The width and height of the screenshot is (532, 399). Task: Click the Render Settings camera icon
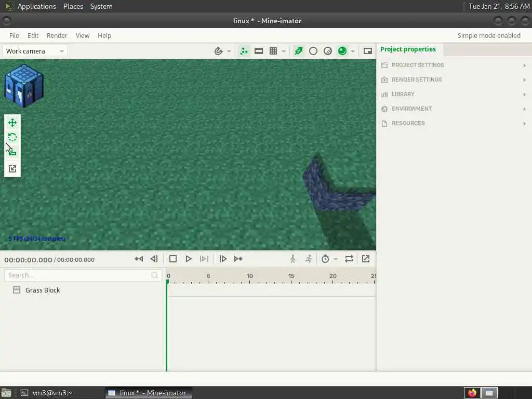(384, 79)
